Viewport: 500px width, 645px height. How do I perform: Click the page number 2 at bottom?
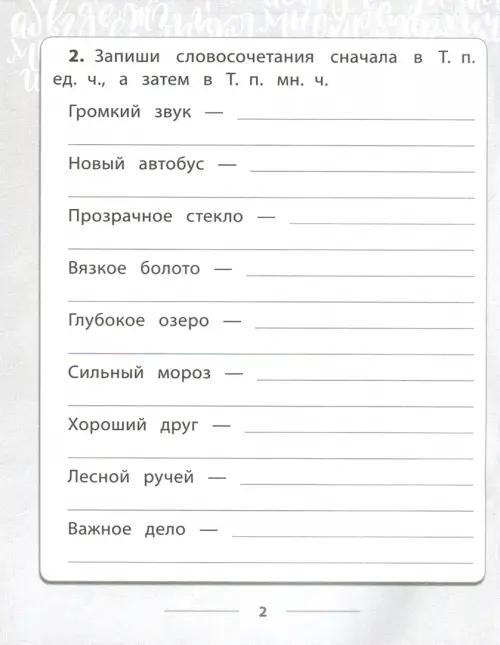263,612
